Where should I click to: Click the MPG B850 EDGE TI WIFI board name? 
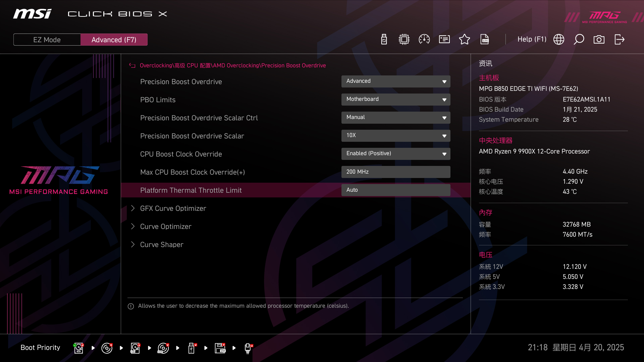click(529, 89)
